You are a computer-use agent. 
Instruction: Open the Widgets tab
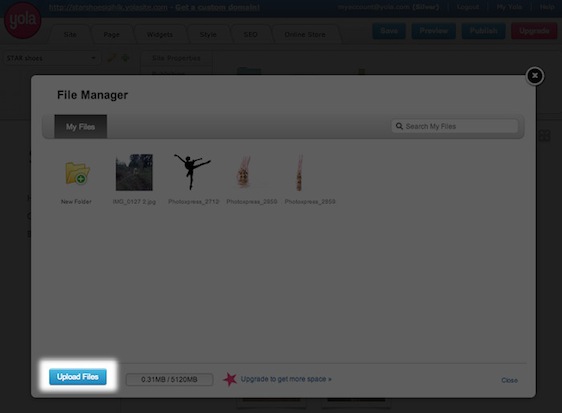pyautogui.click(x=160, y=35)
